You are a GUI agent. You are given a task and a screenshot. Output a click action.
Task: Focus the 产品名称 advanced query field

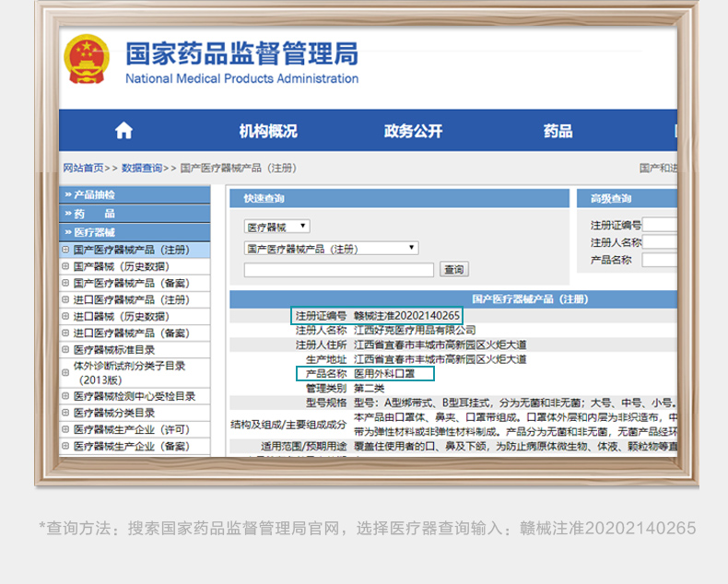coord(659,260)
